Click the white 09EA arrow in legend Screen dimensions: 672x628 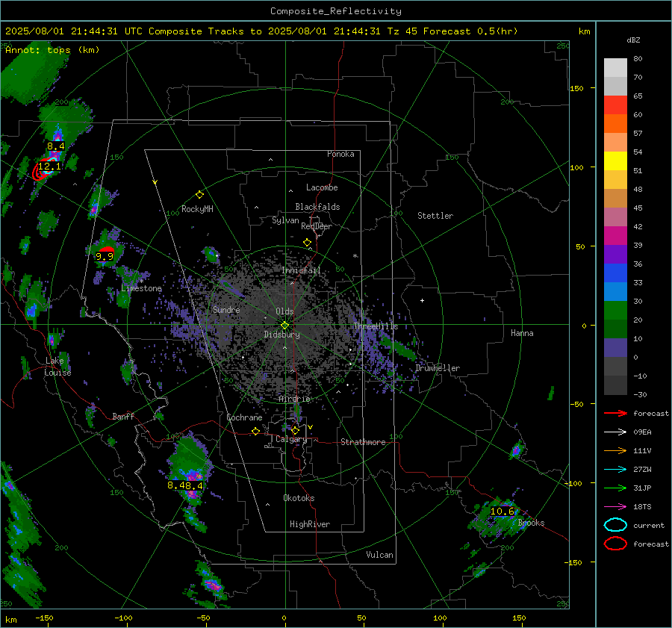pyautogui.click(x=615, y=432)
